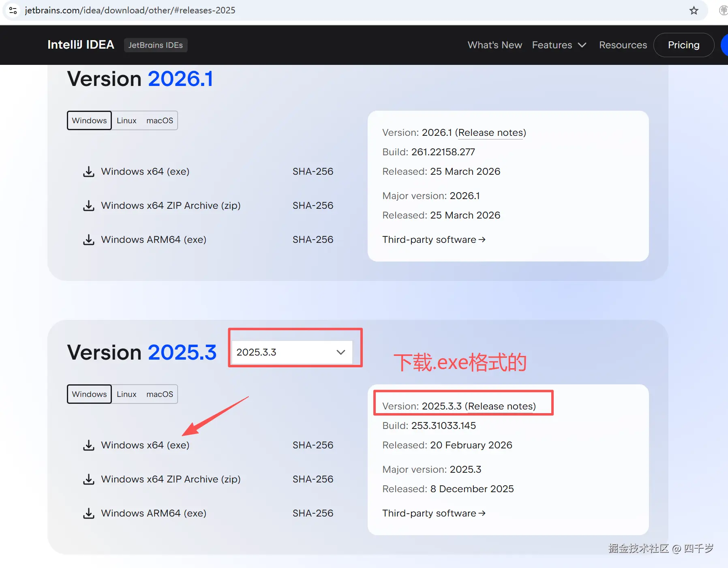The image size is (728, 568).
Task: Open Third-party software link for 2025.3.3
Action: (434, 513)
